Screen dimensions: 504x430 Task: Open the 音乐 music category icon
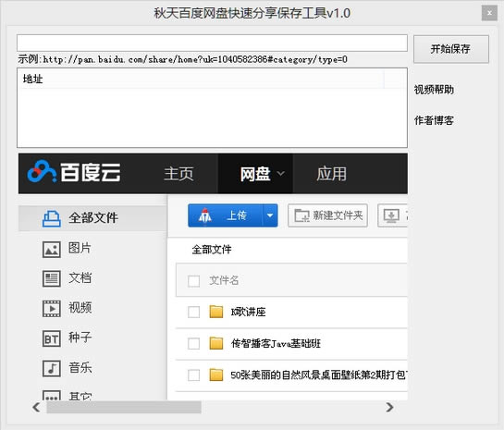52,368
